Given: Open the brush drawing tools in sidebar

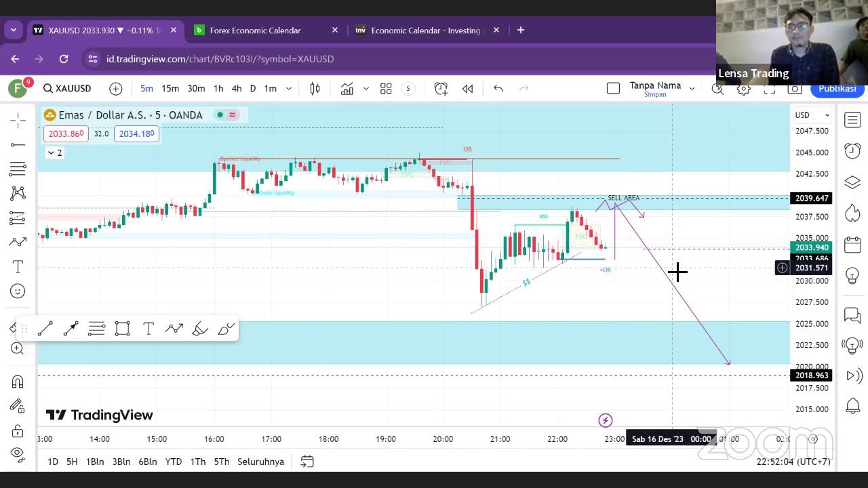Looking at the screenshot, I should 18,242.
